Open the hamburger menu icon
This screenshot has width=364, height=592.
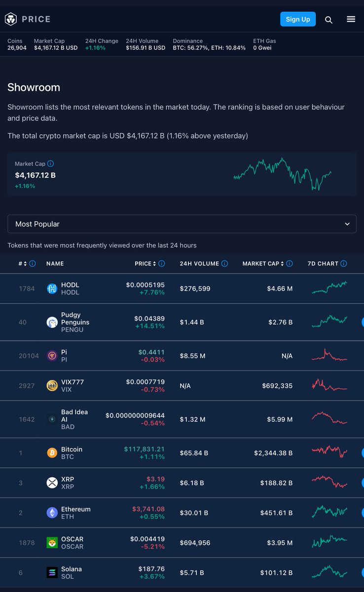(x=351, y=19)
